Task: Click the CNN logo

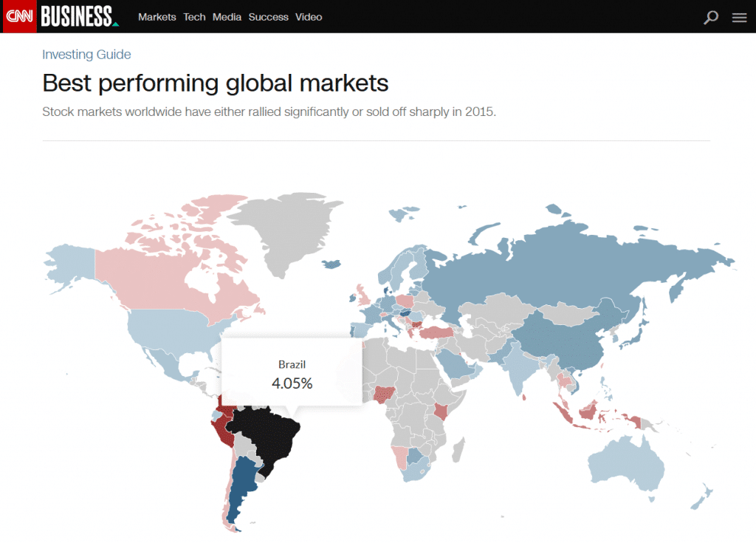Action: (18, 16)
